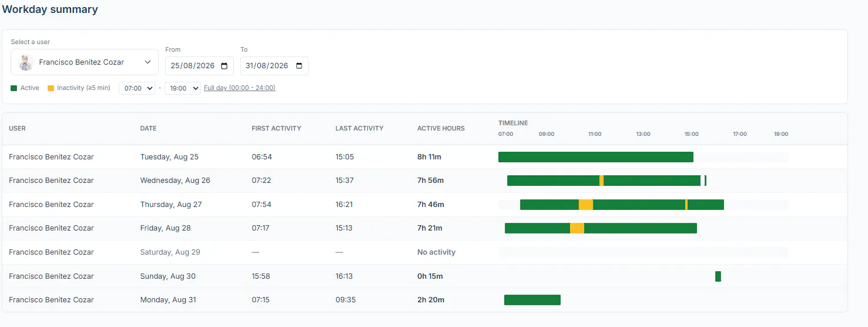Click the small green activity block on Sunday's timeline
The width and height of the screenshot is (868, 327).
click(718, 276)
